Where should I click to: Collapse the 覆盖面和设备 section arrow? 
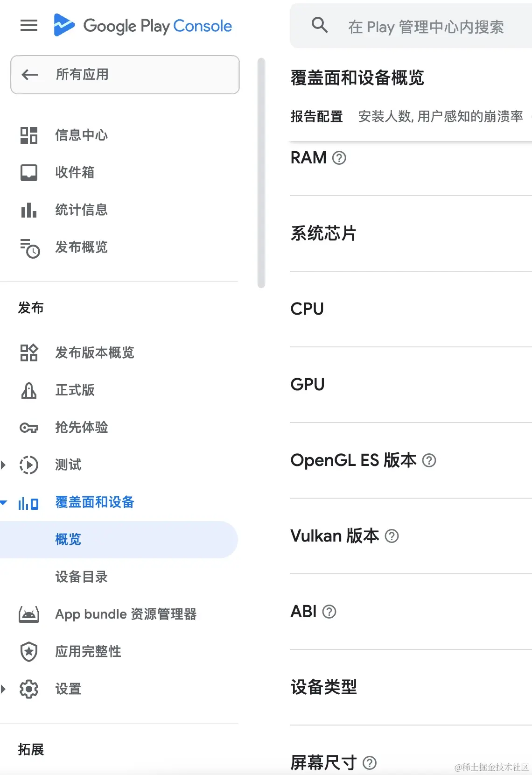tap(4, 503)
